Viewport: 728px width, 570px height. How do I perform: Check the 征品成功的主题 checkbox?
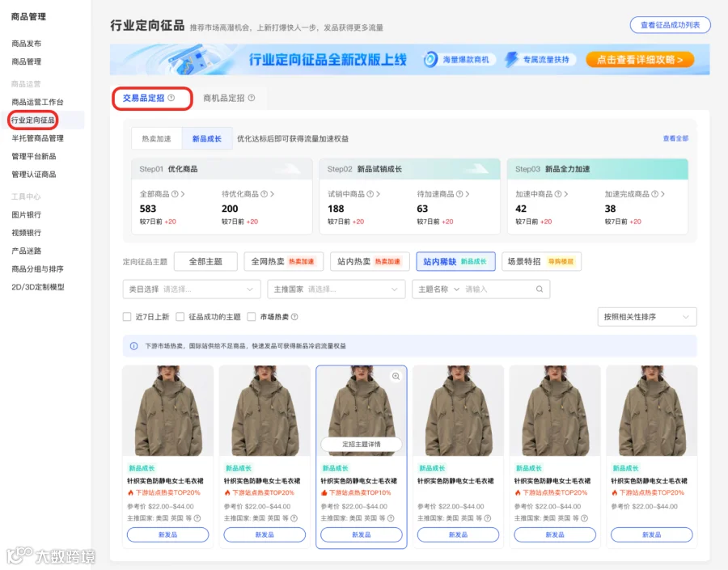[180, 317]
